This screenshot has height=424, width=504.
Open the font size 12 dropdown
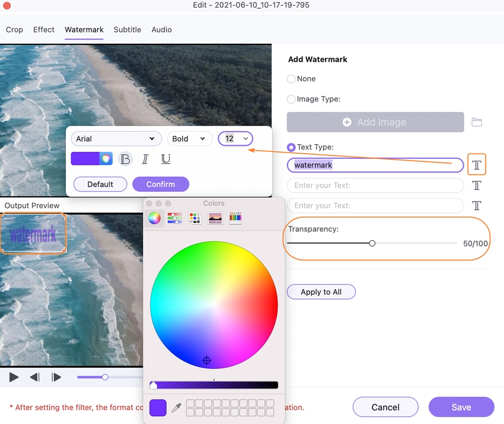coord(235,139)
